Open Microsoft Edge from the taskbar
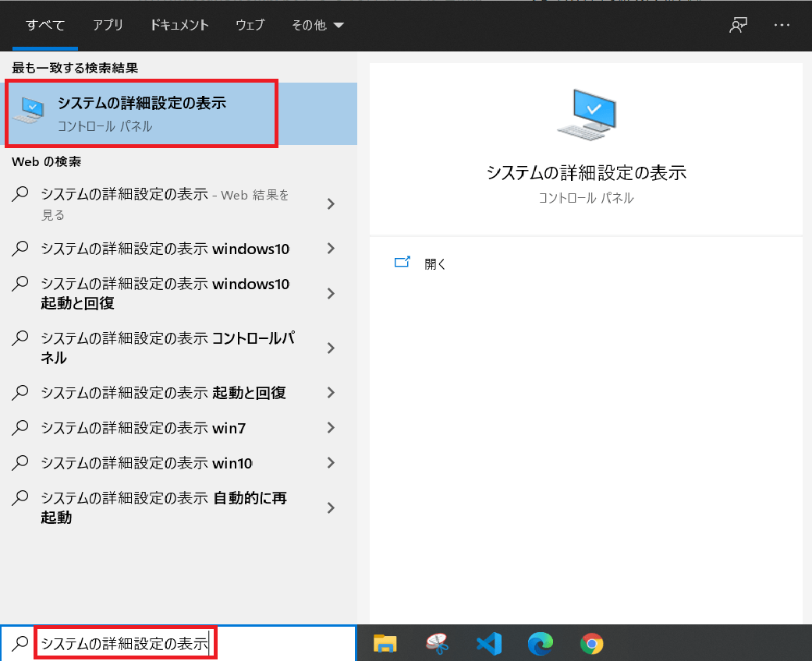 [540, 644]
